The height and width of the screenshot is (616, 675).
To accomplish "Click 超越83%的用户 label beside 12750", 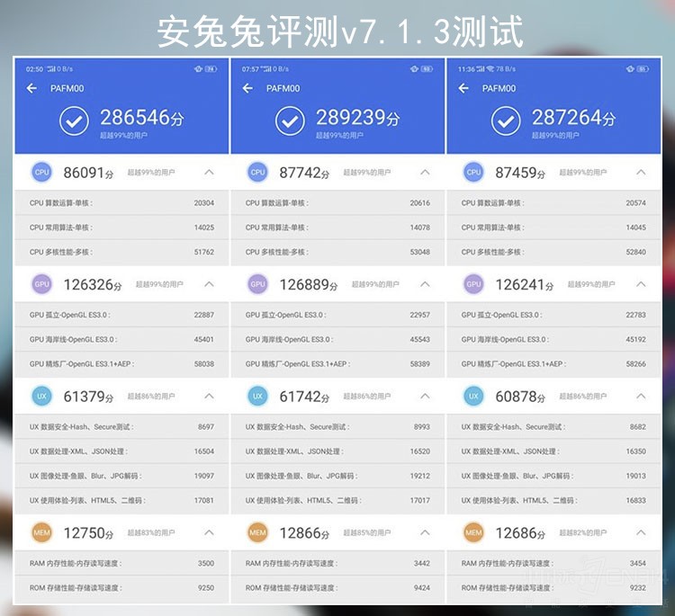I will pos(151,533).
